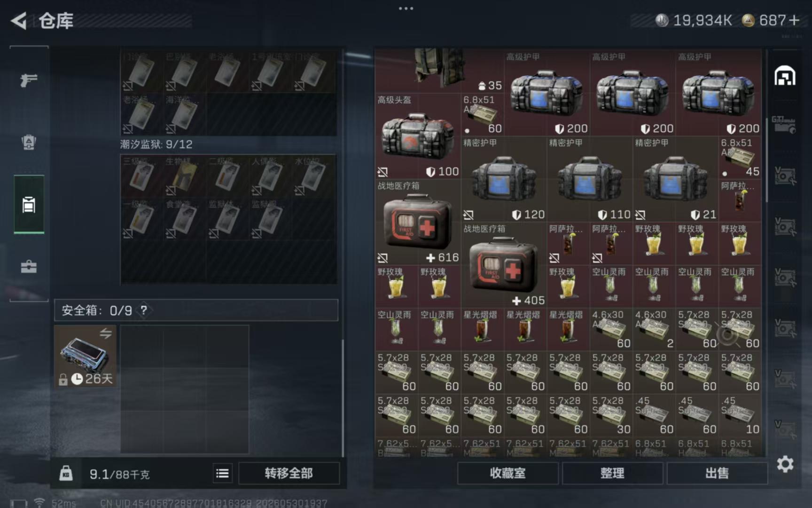Screen dimensions: 812x508
Task: Tap the 仓库 screen title
Action: coord(56,21)
